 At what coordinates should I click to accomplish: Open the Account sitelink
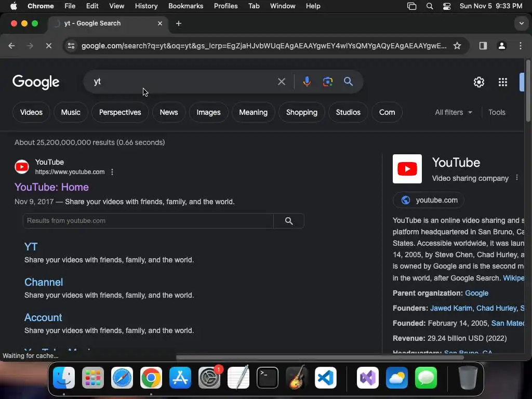(43, 317)
